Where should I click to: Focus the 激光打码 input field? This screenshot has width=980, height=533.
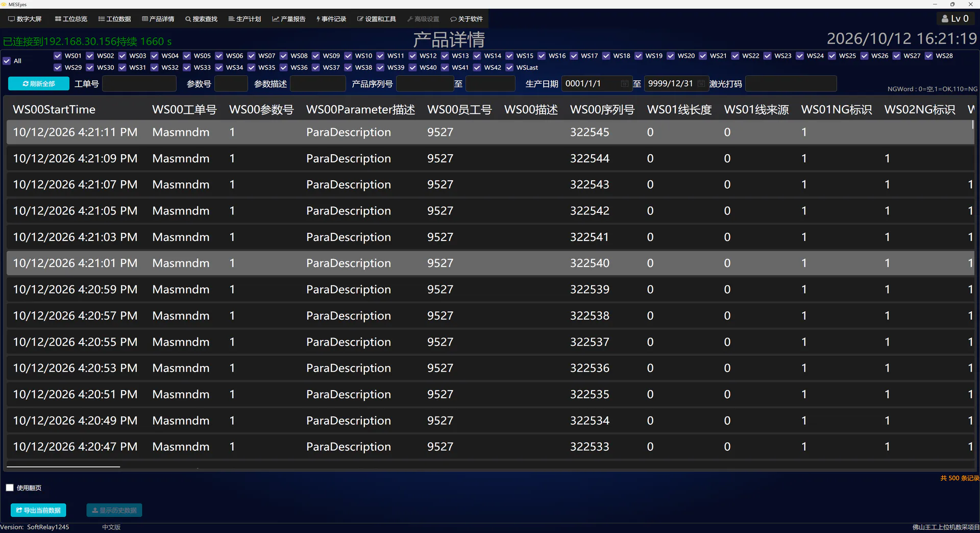791,84
